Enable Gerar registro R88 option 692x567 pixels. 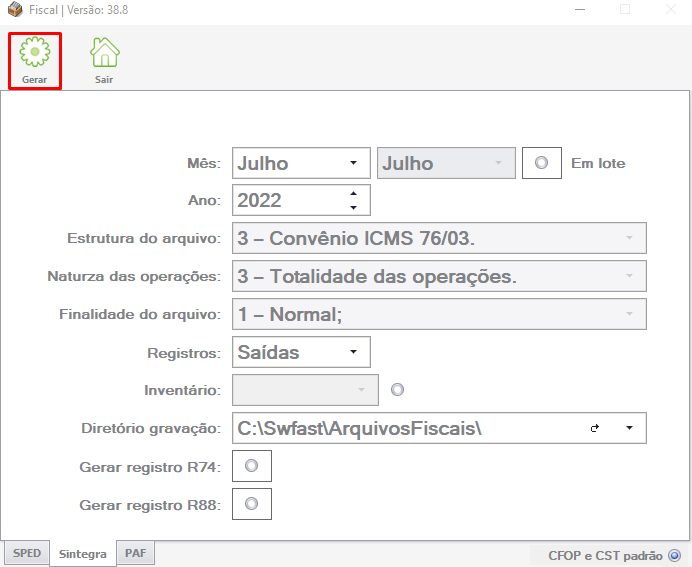click(x=252, y=503)
